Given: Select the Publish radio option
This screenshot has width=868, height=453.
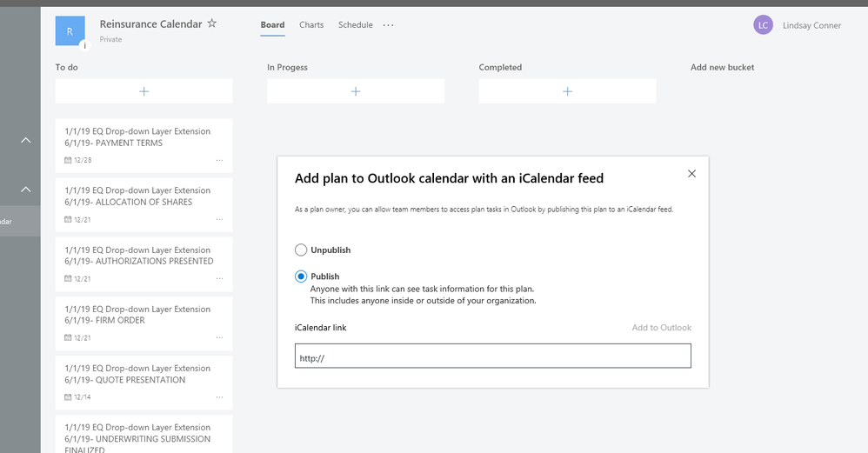Looking at the screenshot, I should coord(301,276).
